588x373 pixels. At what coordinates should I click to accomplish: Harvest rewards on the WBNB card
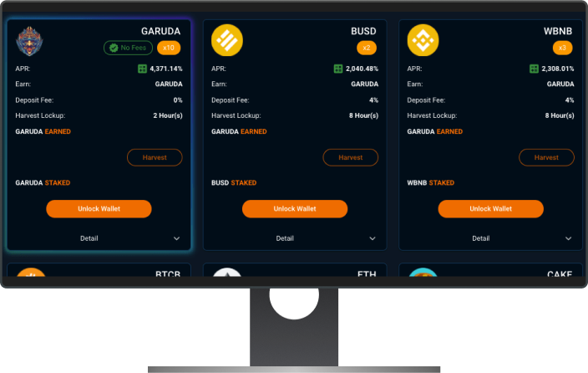[x=546, y=157]
